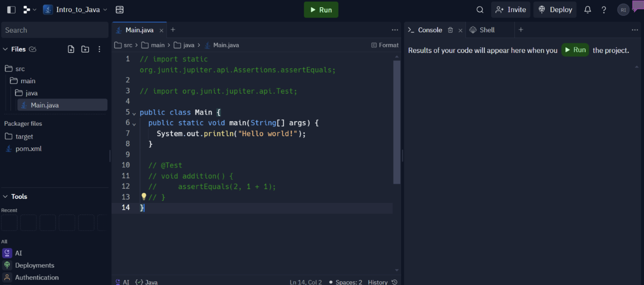Viewport: 644px width, 285px height.
Task: Click the src breadcrumb
Action: point(124,45)
